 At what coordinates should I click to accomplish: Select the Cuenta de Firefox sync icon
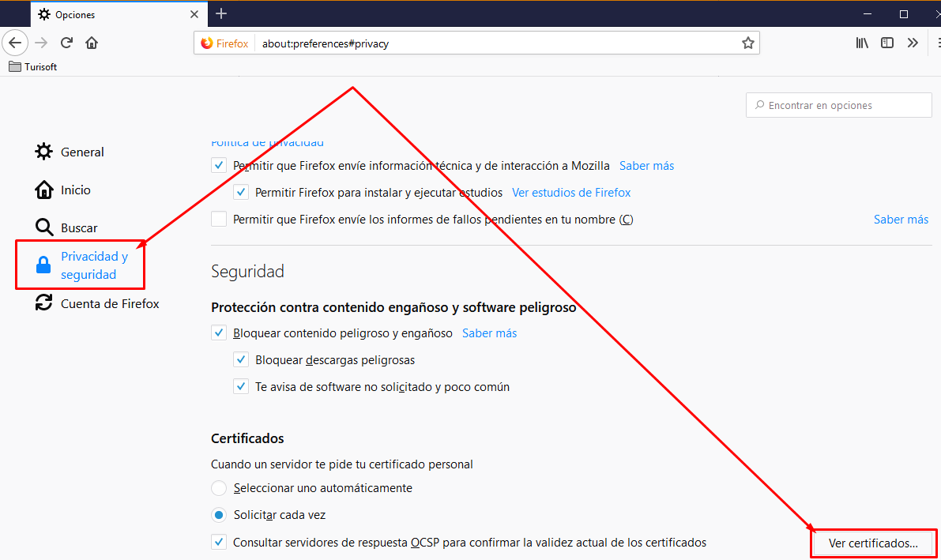tap(43, 303)
